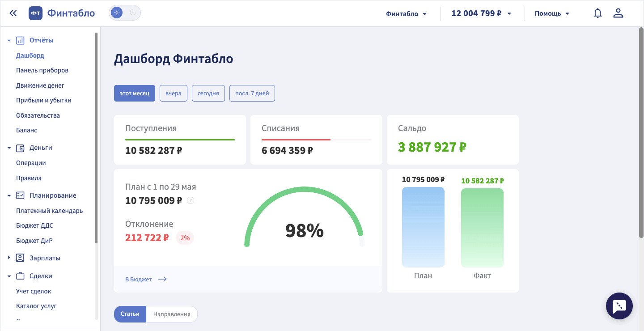The height and width of the screenshot is (331, 644).
Task: Collapse the Сделки section arrow
Action: coord(9,276)
